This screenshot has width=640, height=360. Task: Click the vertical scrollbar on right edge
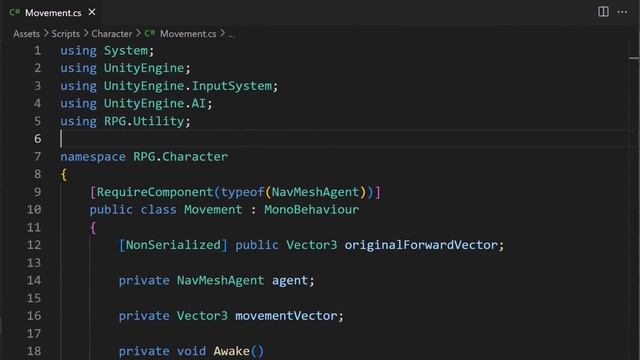click(634, 200)
